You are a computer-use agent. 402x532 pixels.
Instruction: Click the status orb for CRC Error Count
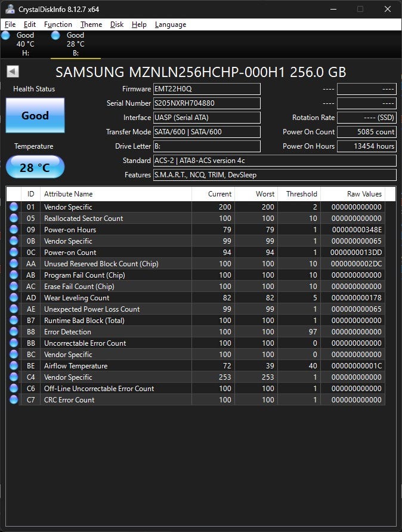pyautogui.click(x=14, y=399)
